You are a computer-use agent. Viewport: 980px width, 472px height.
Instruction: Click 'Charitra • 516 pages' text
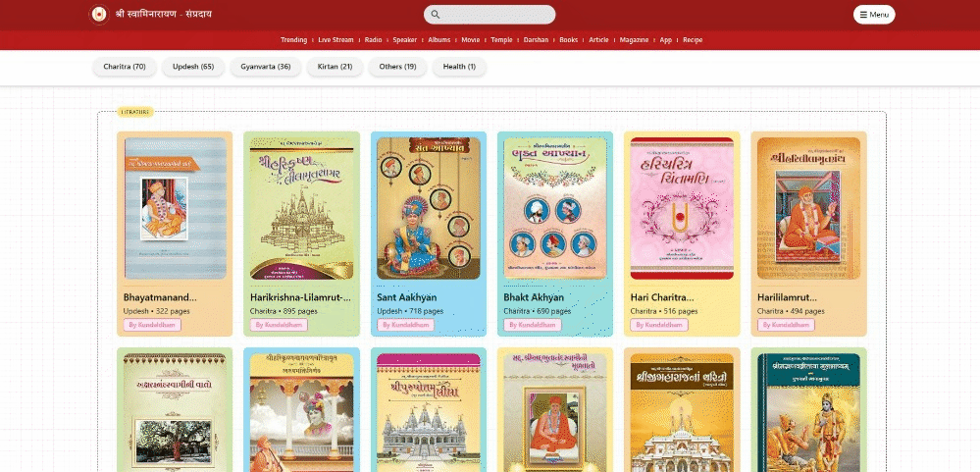pyautogui.click(x=664, y=311)
